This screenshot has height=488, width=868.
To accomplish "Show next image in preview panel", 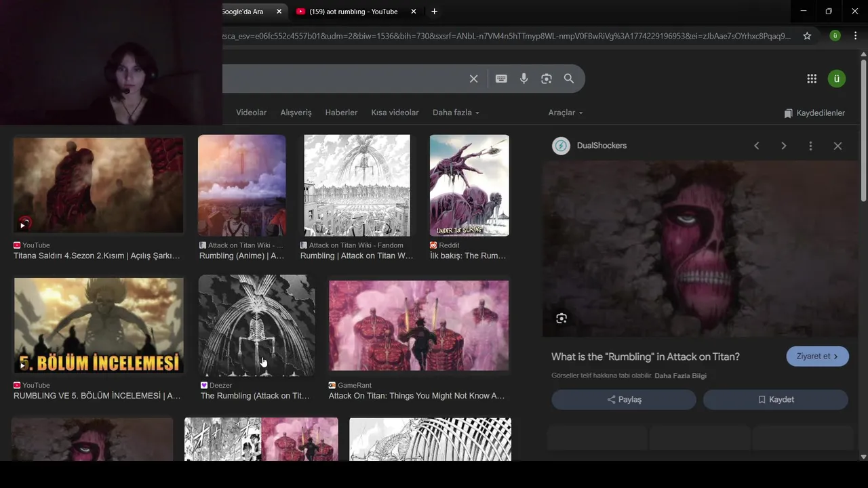I will [784, 146].
